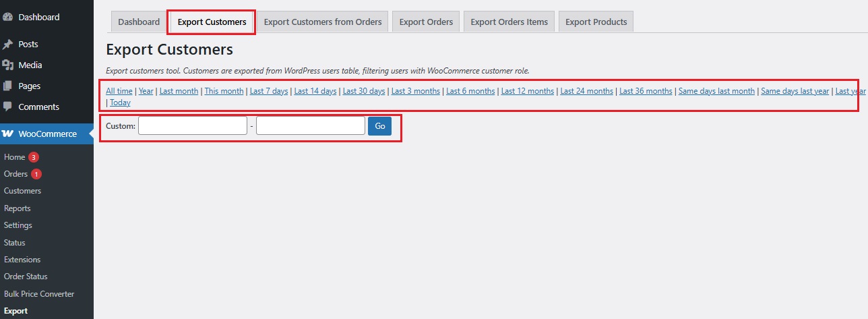
Task: Select the Last month link
Action: (179, 91)
